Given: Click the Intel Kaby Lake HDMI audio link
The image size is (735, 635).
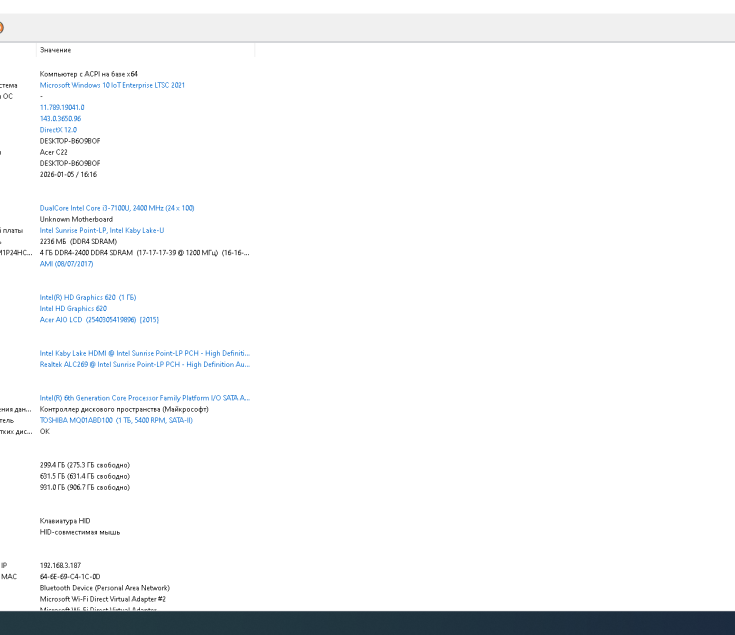Looking at the screenshot, I should tap(144, 353).
